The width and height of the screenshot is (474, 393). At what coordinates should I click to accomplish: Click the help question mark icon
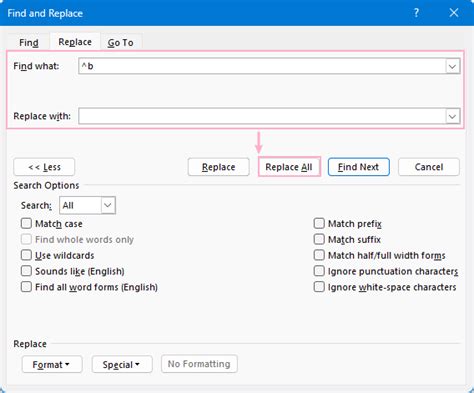tap(416, 13)
